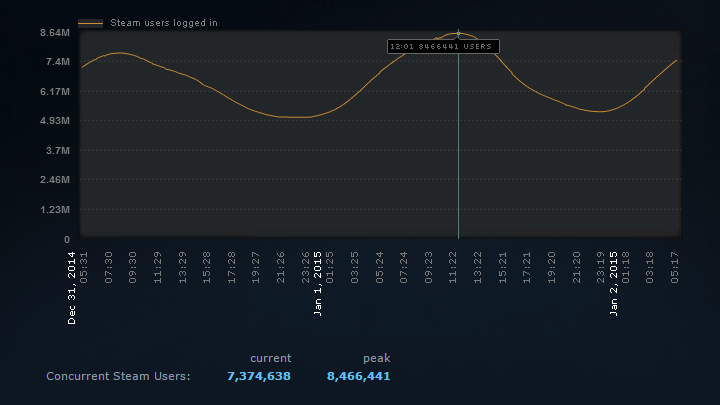Click the peak data point marker
Image resolution: width=720 pixels, height=405 pixels.
[x=458, y=34]
